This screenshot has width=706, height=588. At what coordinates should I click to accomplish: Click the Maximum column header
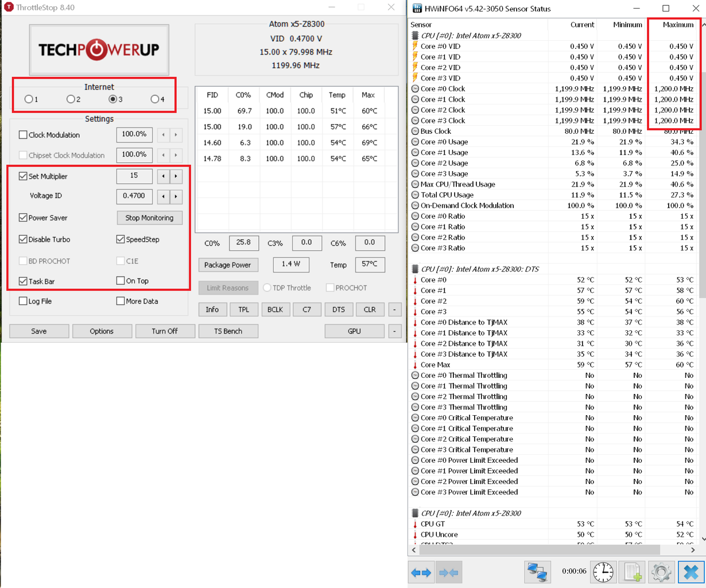tap(677, 25)
